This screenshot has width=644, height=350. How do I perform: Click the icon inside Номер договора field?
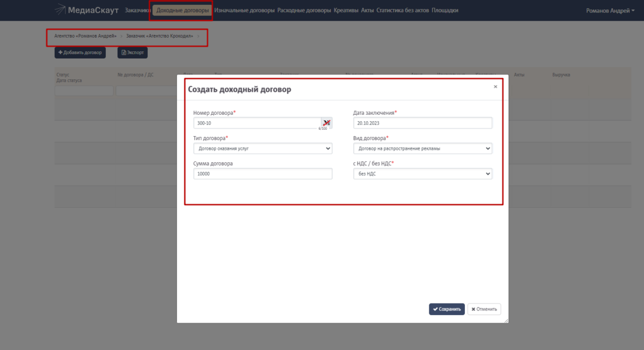(326, 122)
